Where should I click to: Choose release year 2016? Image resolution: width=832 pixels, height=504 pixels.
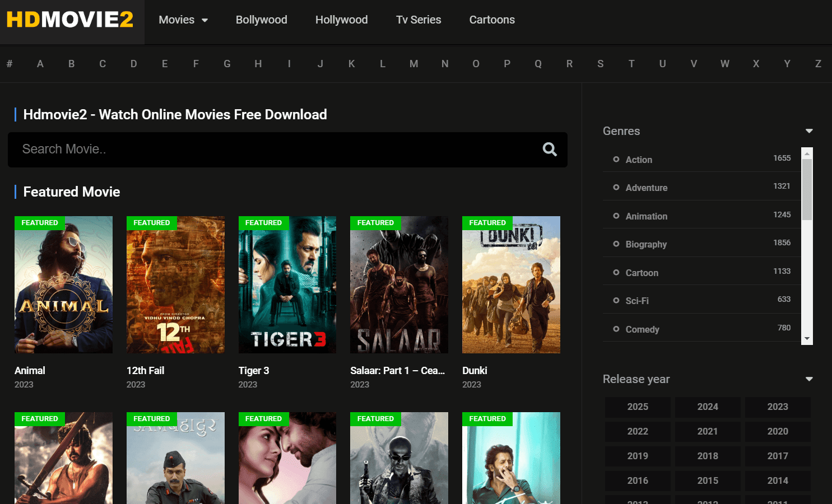tap(638, 480)
